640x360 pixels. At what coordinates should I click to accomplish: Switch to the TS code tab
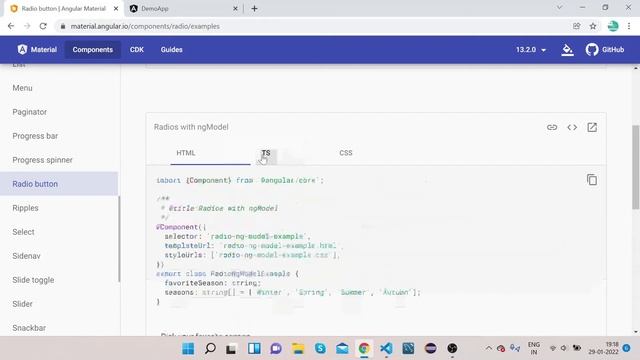[266, 153]
